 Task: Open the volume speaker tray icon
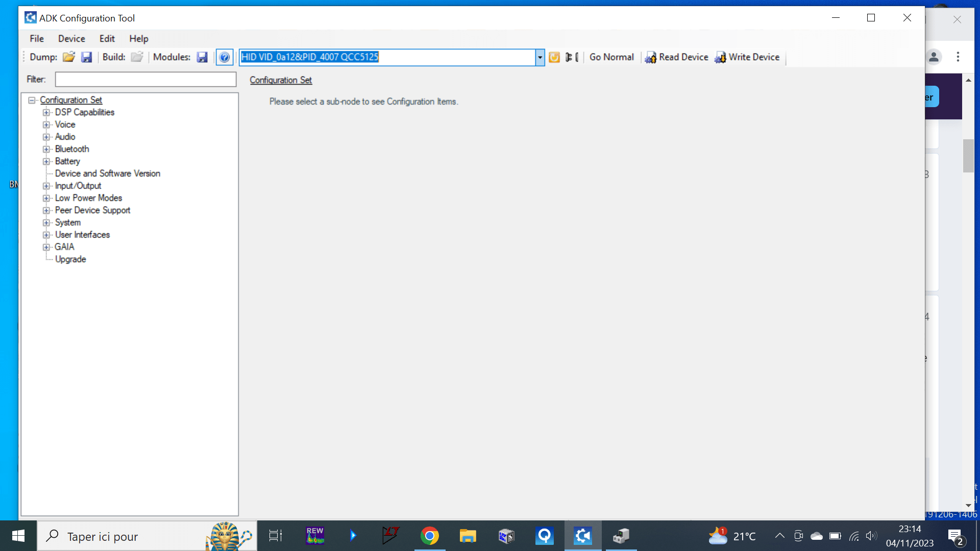(x=871, y=536)
